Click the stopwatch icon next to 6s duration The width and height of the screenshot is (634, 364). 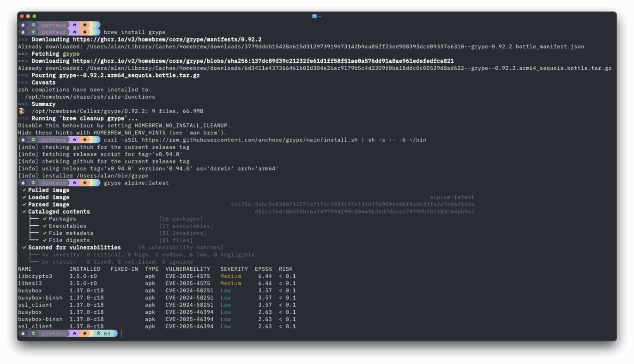pyautogui.click(x=99, y=333)
